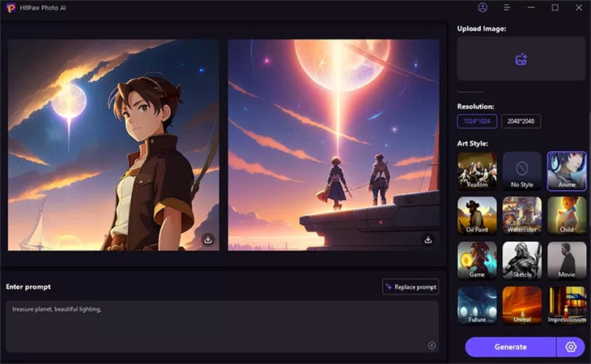Click the upload image icon
The height and width of the screenshot is (364, 591).
coord(521,59)
